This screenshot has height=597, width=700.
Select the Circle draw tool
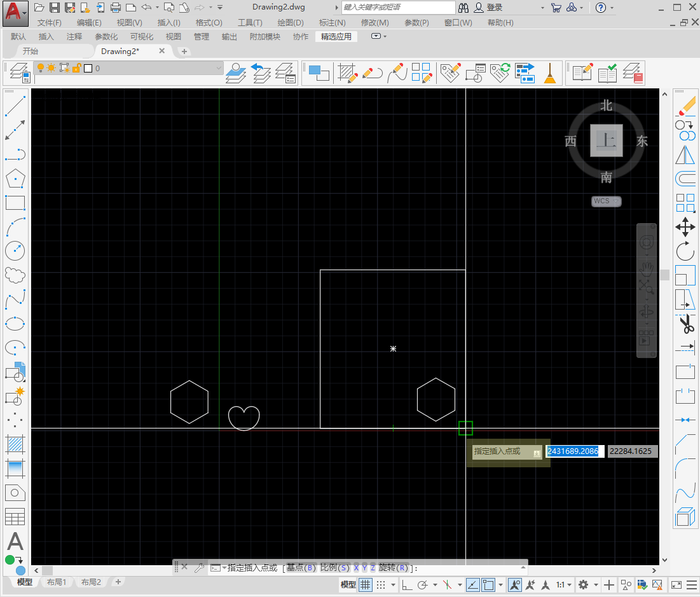click(x=15, y=250)
